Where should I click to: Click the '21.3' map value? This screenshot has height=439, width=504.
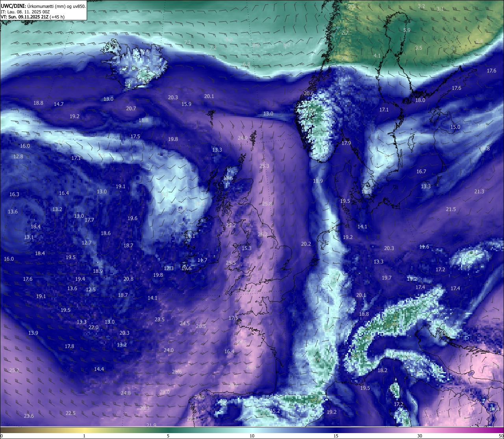click(479, 191)
